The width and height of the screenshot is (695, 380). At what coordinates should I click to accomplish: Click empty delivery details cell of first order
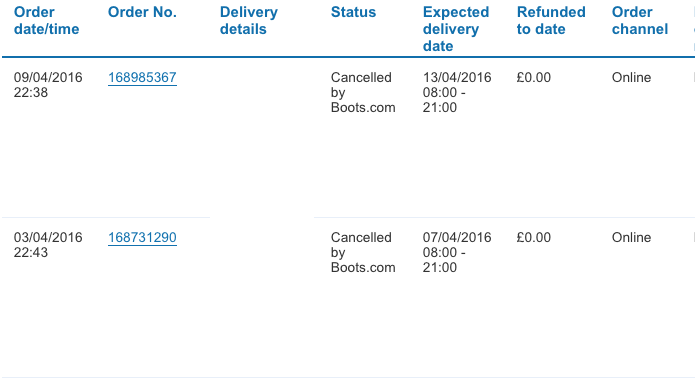click(x=262, y=137)
